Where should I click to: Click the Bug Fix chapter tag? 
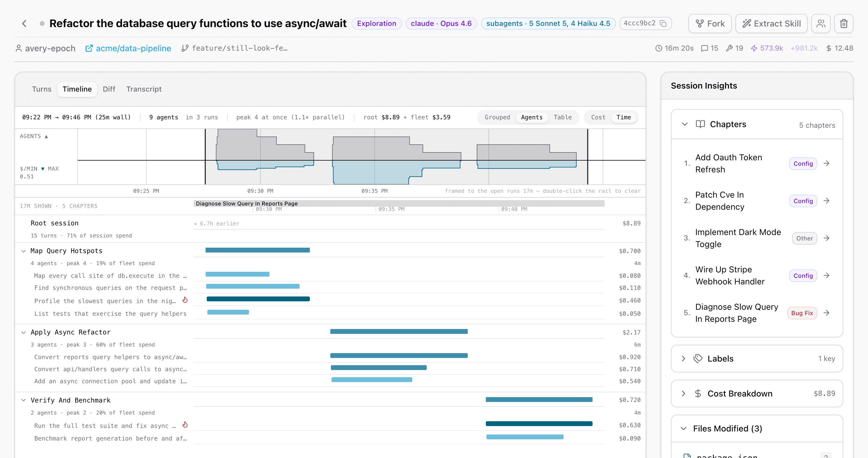pyautogui.click(x=802, y=313)
